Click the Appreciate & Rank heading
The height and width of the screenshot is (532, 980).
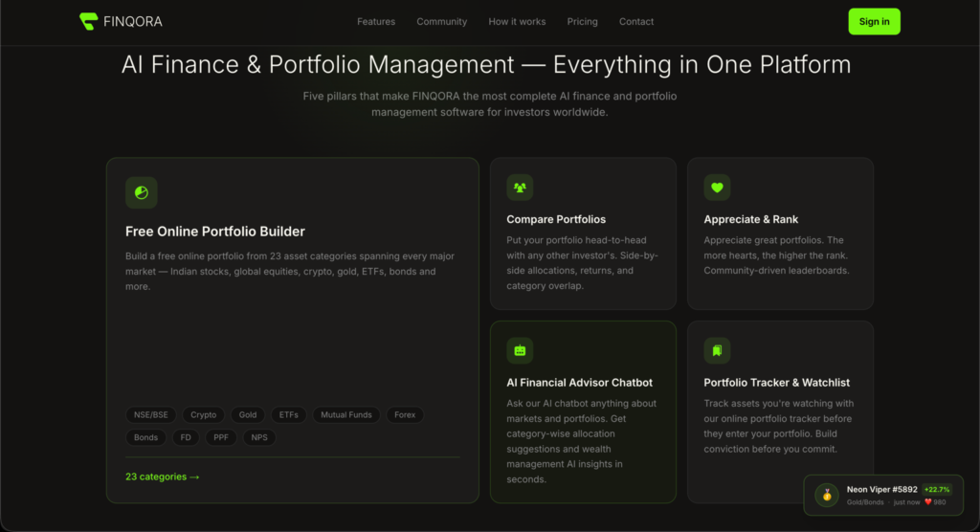pyautogui.click(x=750, y=219)
